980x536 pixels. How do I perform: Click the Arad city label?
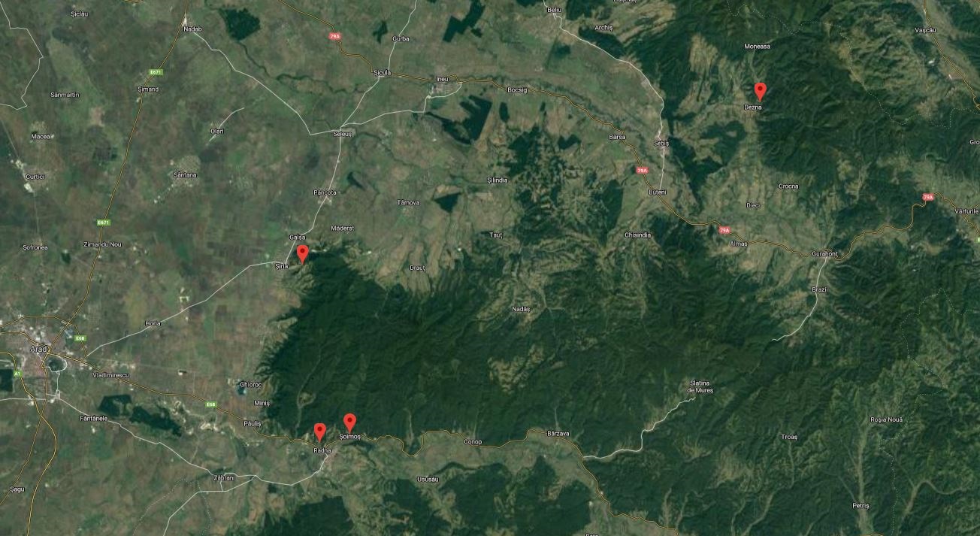tap(38, 350)
